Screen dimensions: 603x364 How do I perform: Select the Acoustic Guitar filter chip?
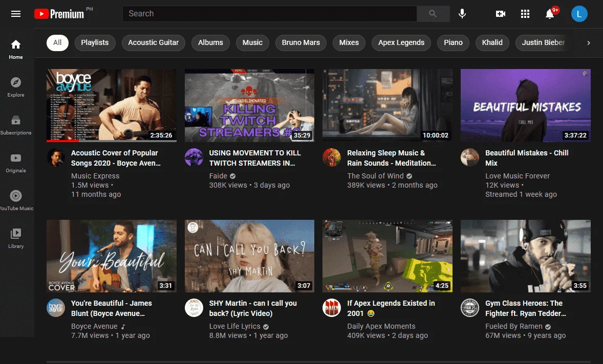tap(154, 42)
